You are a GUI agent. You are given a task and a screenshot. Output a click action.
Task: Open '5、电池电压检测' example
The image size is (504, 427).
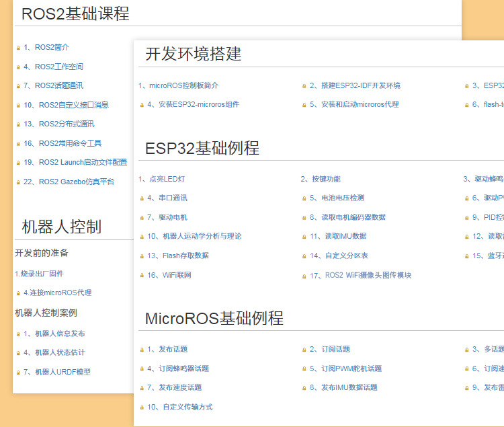[x=337, y=198]
